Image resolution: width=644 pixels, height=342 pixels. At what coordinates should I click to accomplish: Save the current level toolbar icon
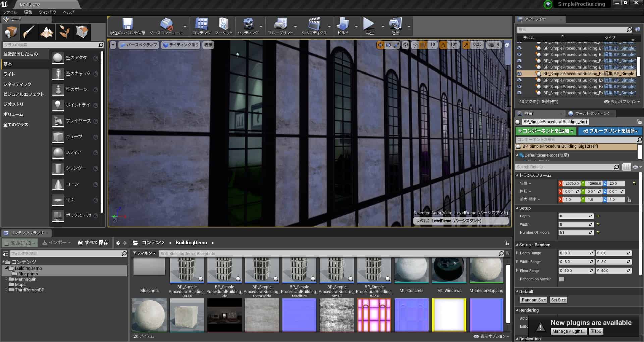127,26
